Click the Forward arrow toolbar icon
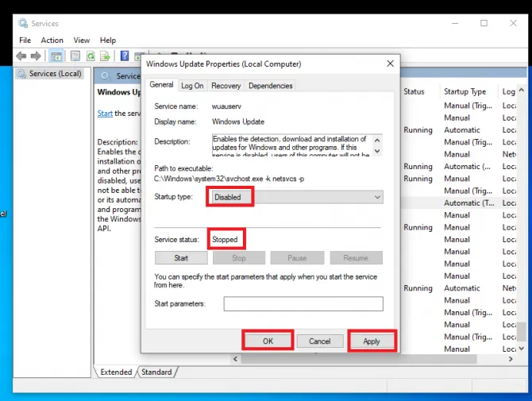Screen dimensions: 532x401 click(37, 56)
